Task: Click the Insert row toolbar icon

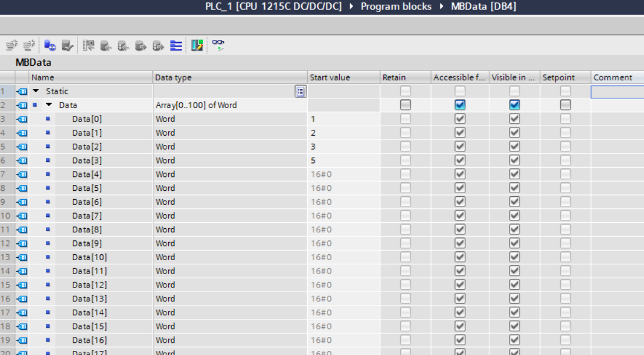Action: point(12,45)
